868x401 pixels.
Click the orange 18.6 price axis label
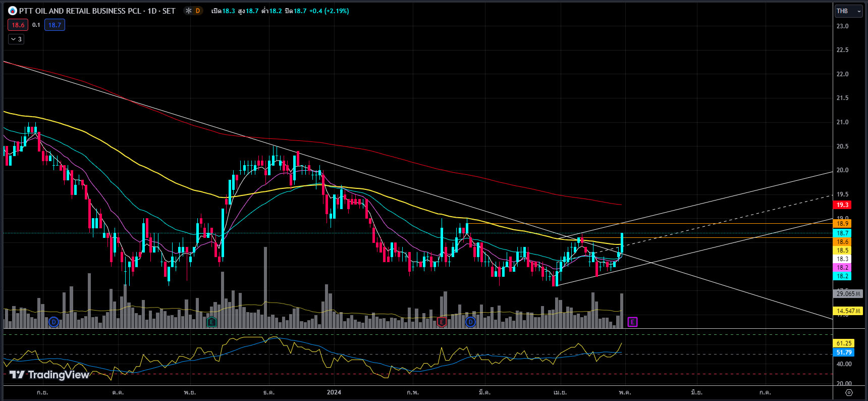[x=843, y=242]
